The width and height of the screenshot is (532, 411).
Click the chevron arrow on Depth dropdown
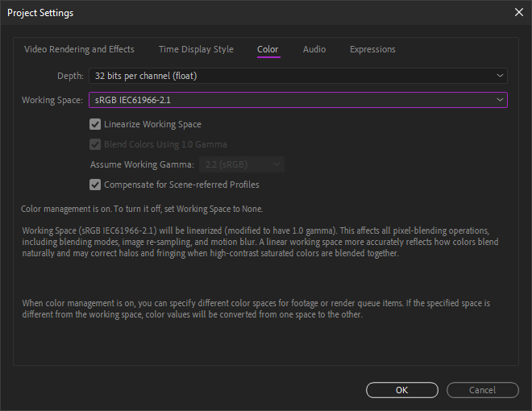click(501, 76)
